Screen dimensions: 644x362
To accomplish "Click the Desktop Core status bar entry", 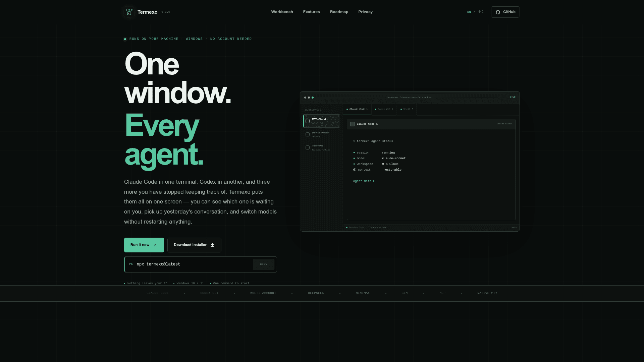I will (356, 228).
